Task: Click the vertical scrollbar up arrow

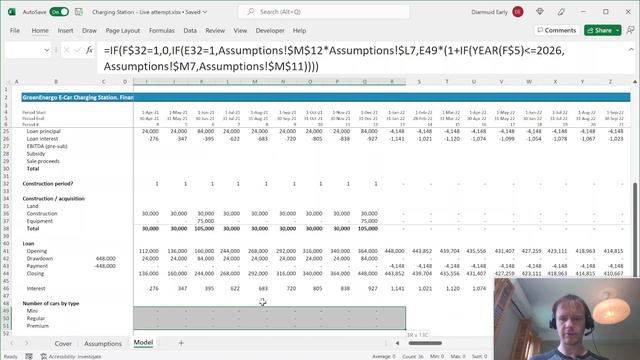Action: click(x=635, y=82)
